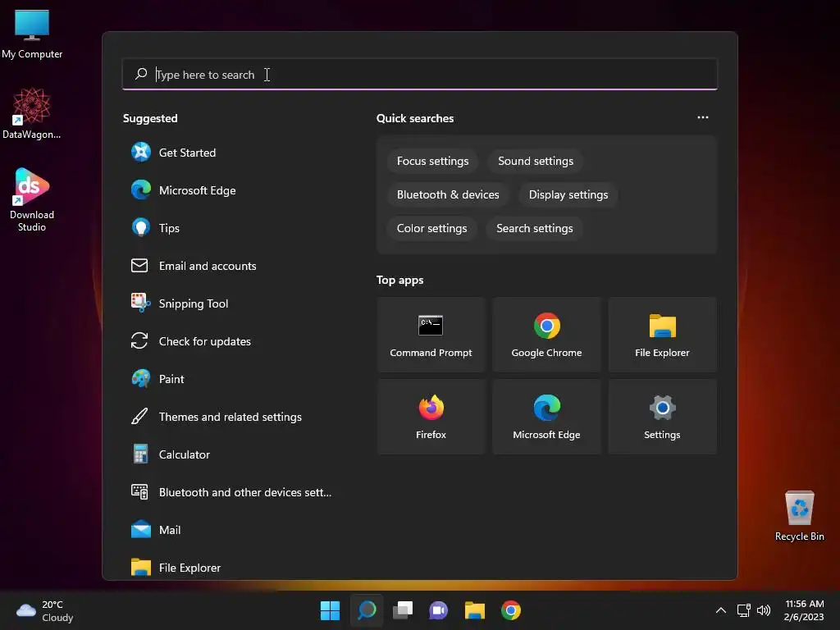Open Bluetooth and other devices settings
The image size is (840, 630).
pyautogui.click(x=233, y=492)
